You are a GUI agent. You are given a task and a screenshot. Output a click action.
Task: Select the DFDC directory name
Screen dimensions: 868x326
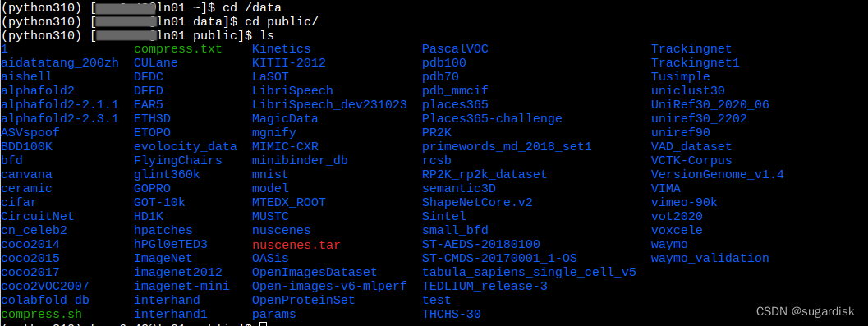click(149, 77)
